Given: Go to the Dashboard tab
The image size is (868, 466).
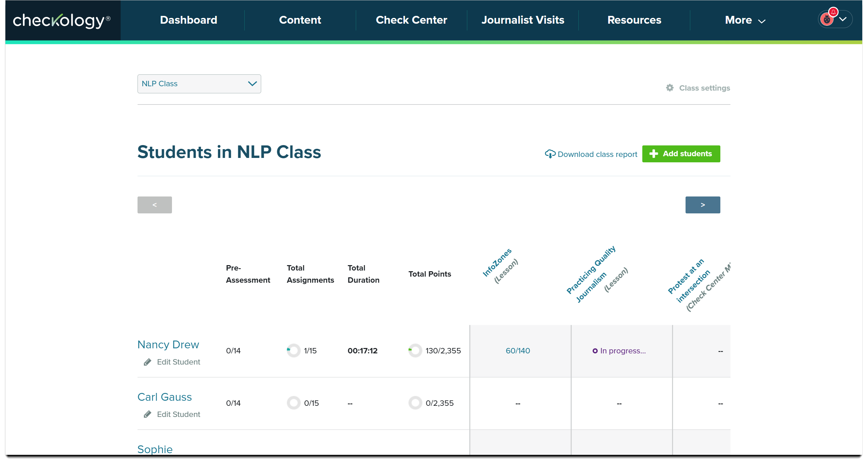Looking at the screenshot, I should [x=189, y=20].
